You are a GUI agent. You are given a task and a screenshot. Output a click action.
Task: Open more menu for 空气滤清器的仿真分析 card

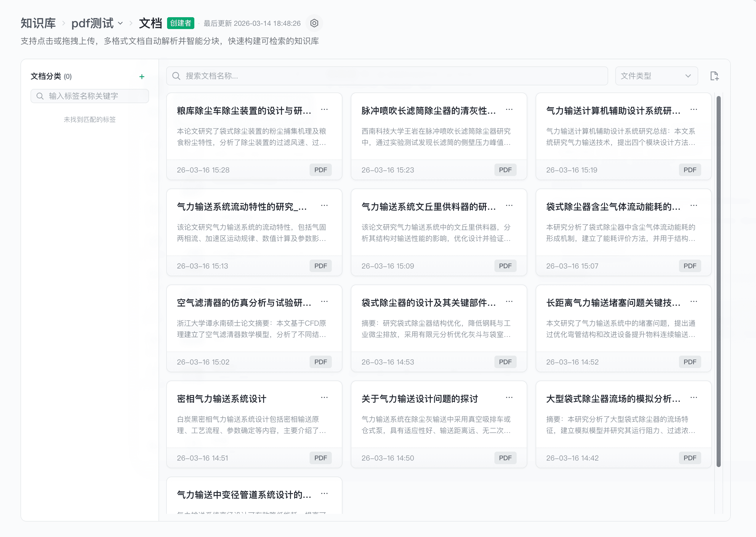(x=324, y=302)
